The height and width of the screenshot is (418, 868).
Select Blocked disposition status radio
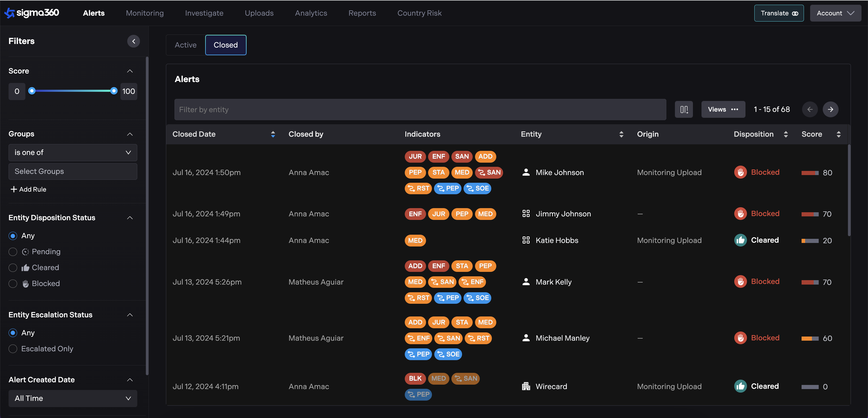click(13, 284)
